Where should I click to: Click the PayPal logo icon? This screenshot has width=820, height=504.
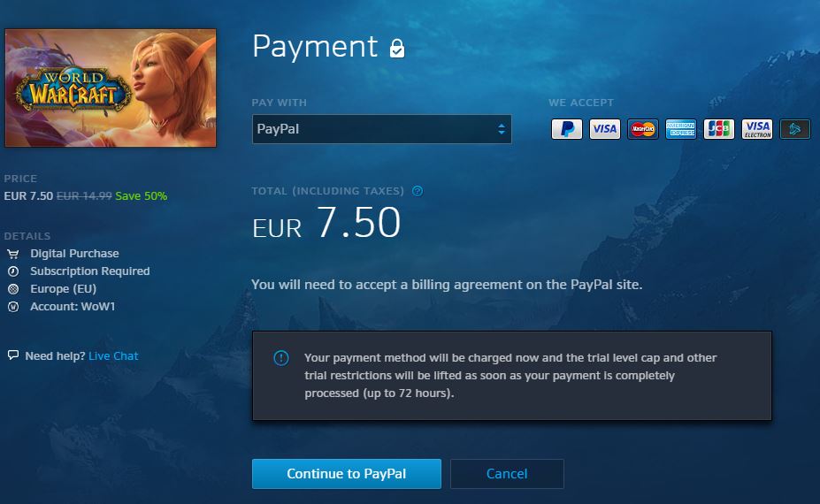point(566,128)
